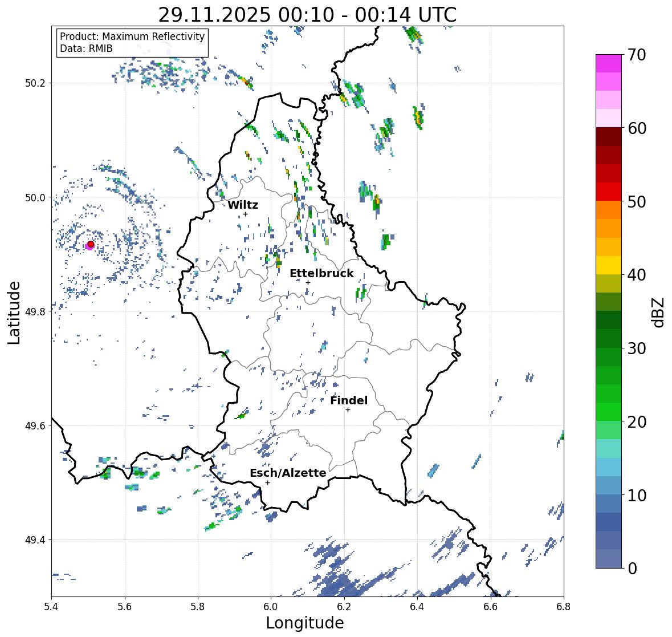Click the colorbar value 20
Image resolution: width=672 pixels, height=637 pixels.
pyautogui.click(x=637, y=422)
